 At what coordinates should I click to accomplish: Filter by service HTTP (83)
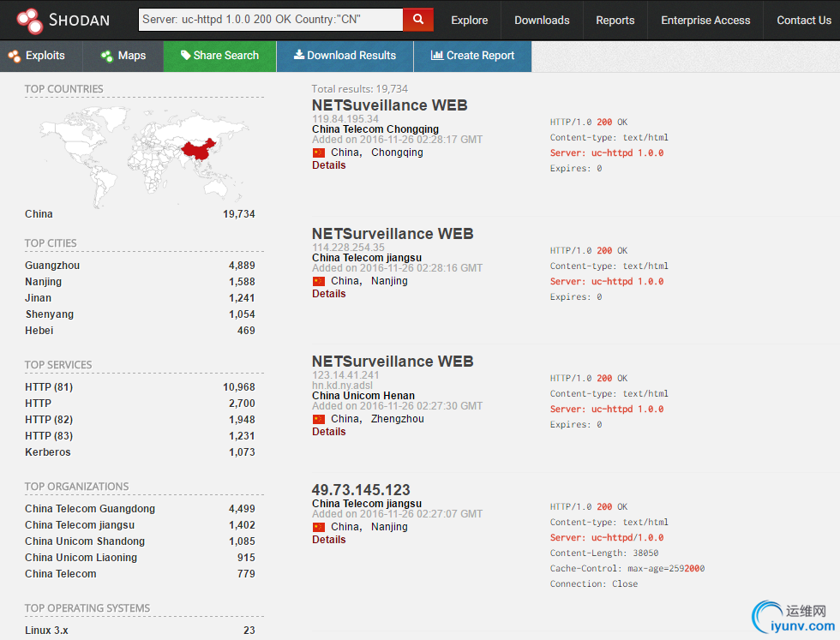[49, 436]
